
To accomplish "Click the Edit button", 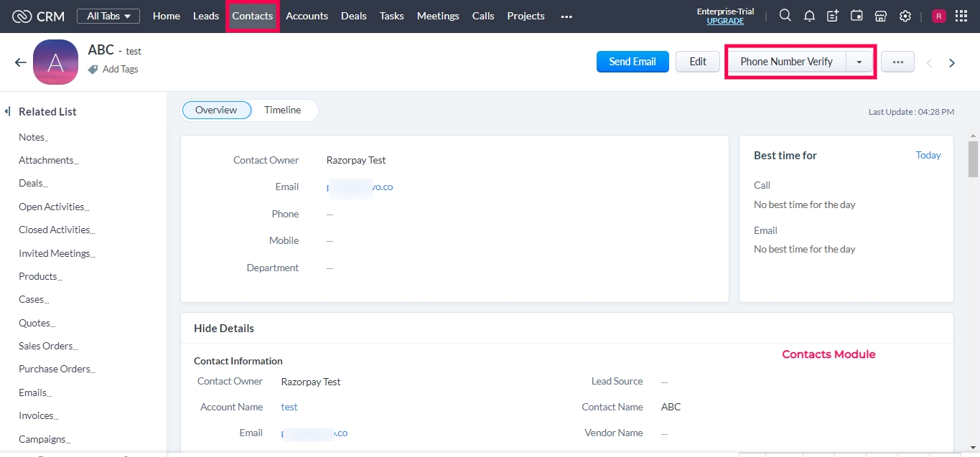I will click(698, 62).
